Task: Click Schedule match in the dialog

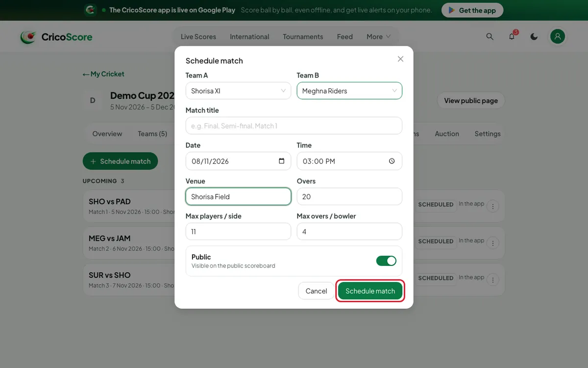Action: 370,291
